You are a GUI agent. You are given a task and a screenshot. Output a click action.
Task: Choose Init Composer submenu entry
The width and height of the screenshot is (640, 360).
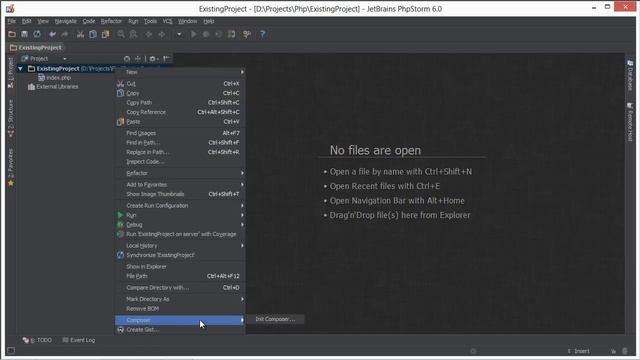click(x=275, y=319)
